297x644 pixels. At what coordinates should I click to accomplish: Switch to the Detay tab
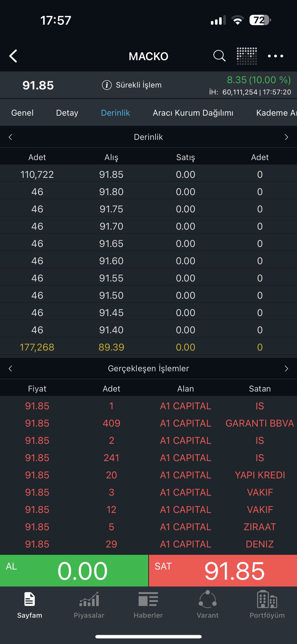pyautogui.click(x=67, y=113)
